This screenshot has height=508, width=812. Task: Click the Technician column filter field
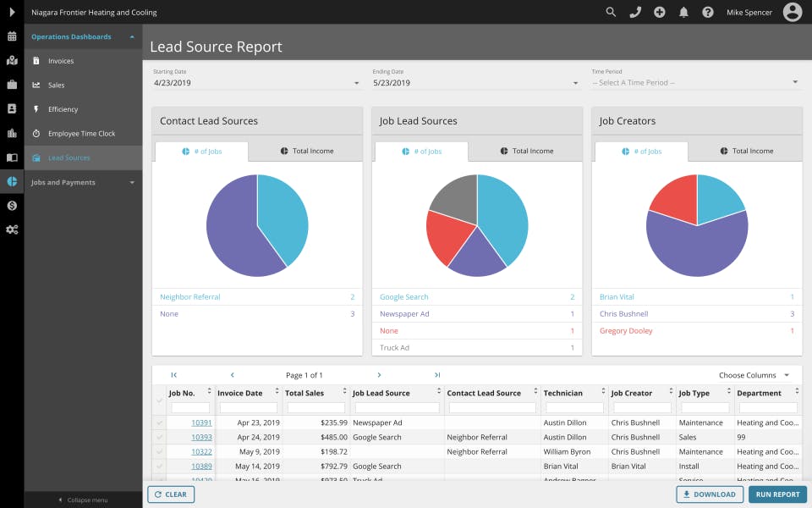(x=574, y=407)
